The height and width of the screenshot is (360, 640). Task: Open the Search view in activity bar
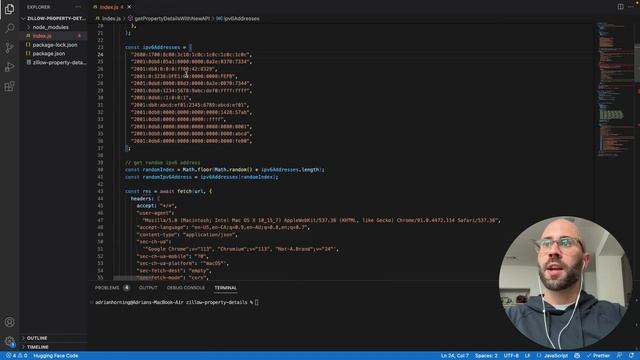coord(9,28)
